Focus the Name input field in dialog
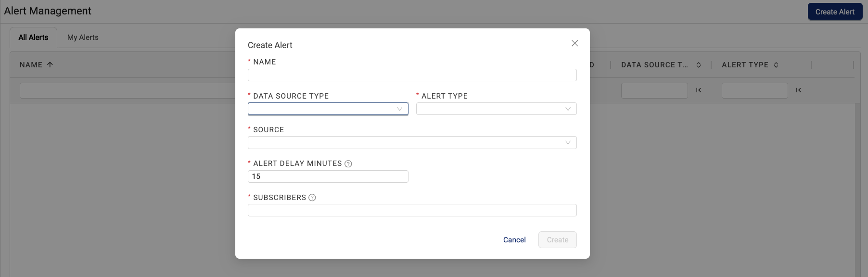Image resolution: width=868 pixels, height=277 pixels. coord(412,75)
